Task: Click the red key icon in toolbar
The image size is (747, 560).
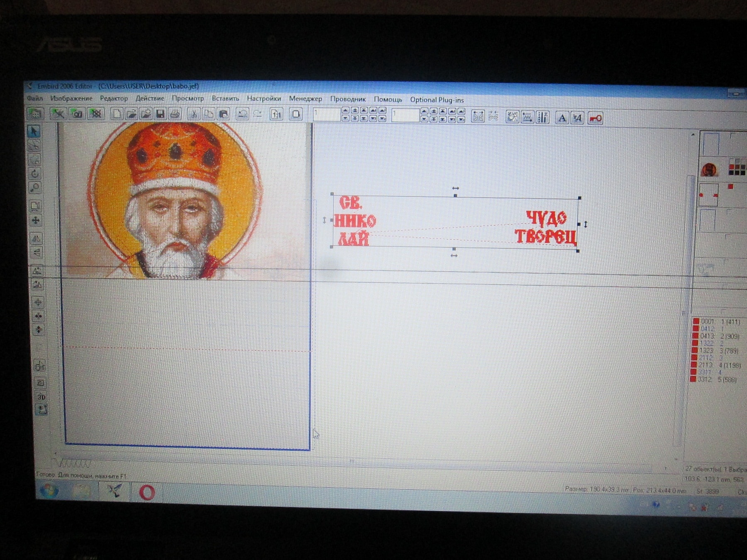Action: coord(595,118)
